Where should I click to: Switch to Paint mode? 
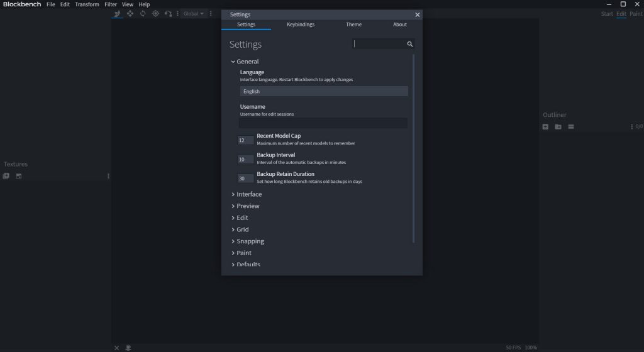coord(636,14)
